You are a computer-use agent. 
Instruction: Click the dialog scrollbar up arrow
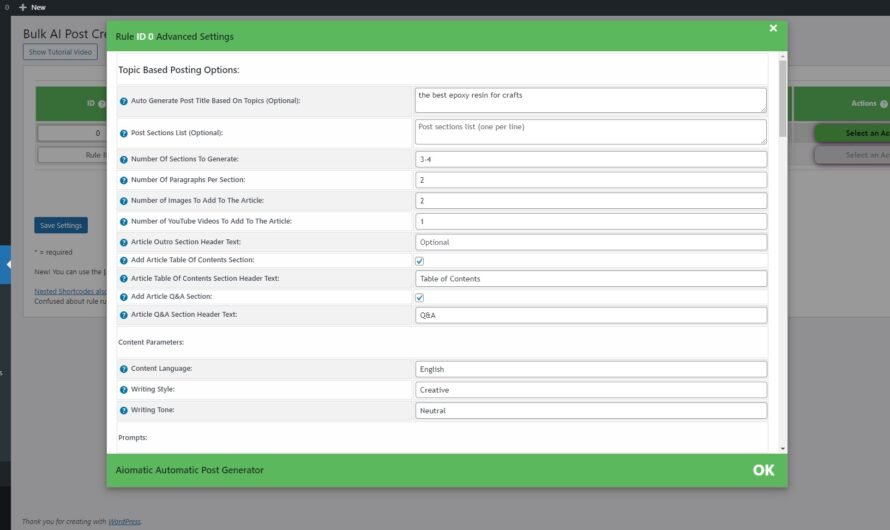click(783, 57)
